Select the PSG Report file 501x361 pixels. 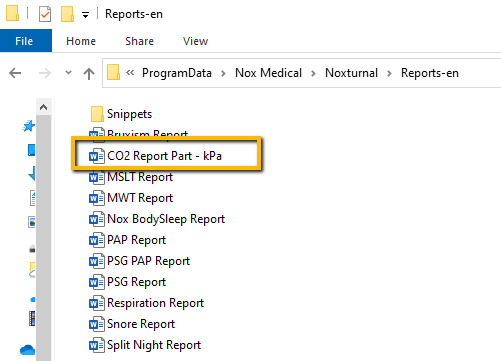coord(136,282)
